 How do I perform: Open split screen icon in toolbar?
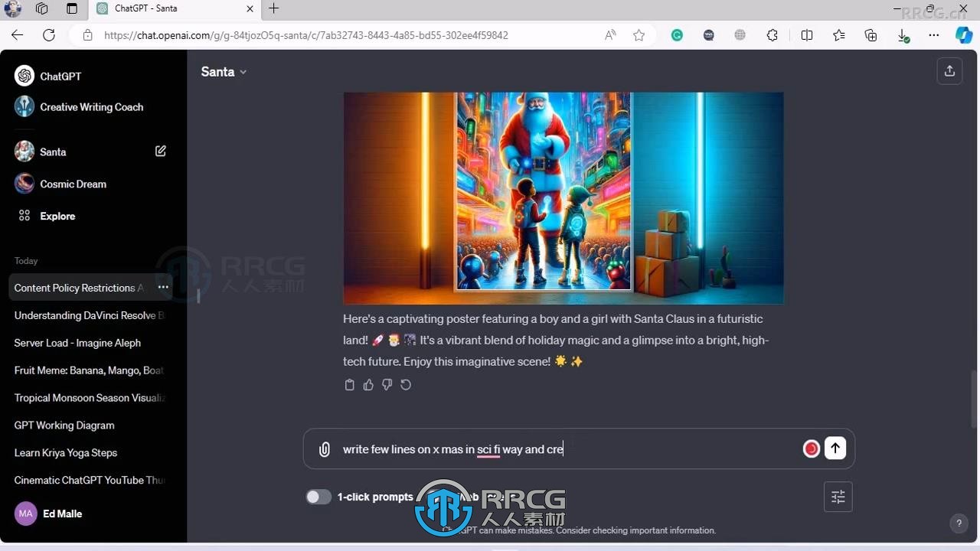[x=807, y=35]
